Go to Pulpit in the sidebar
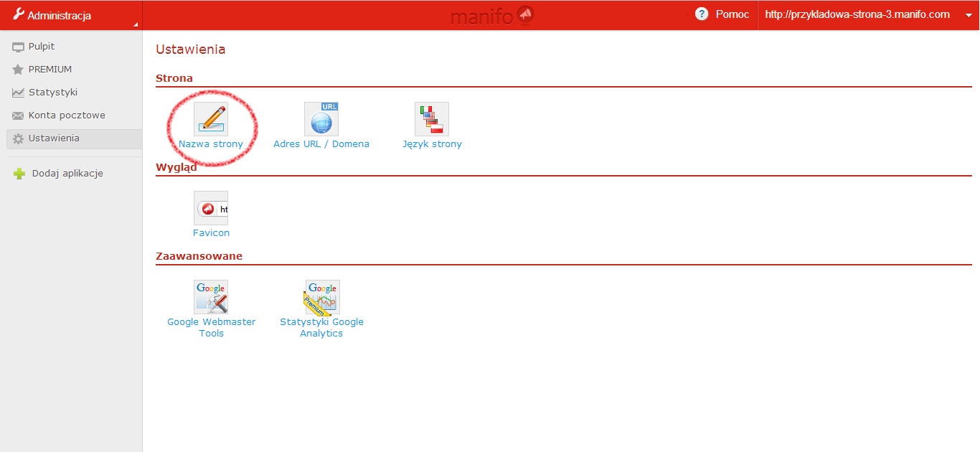980x452 pixels. point(42,47)
